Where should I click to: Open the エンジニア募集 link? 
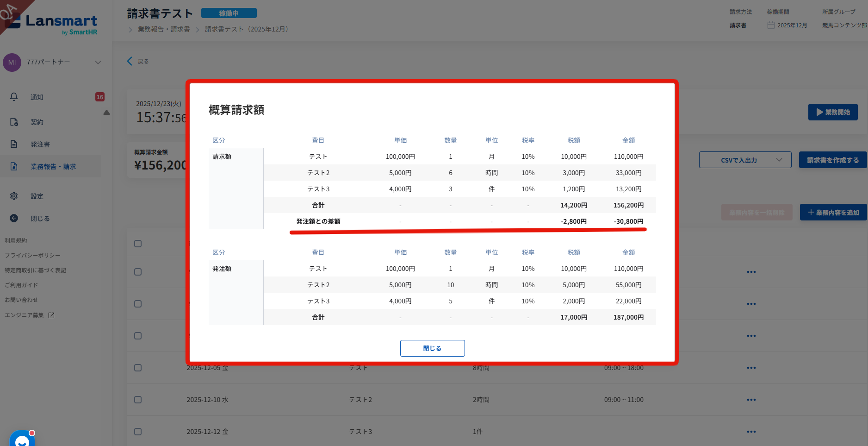(x=24, y=315)
